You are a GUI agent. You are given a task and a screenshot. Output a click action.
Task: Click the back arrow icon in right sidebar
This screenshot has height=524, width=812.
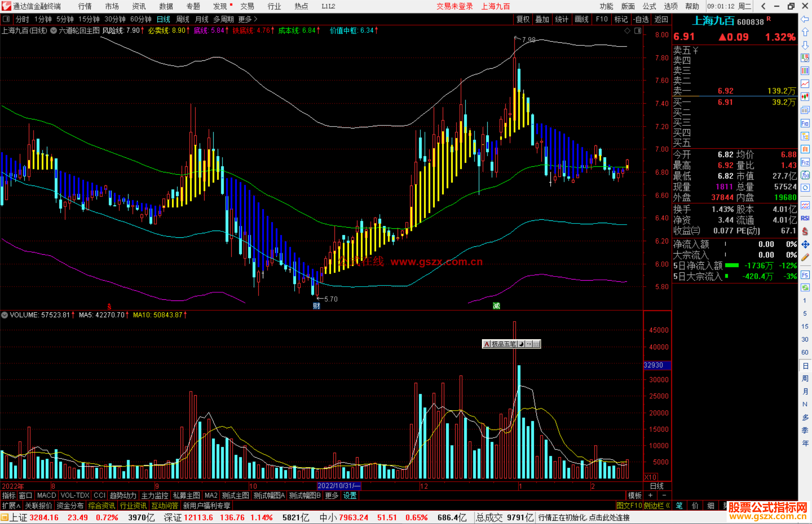pyautogui.click(x=805, y=19)
